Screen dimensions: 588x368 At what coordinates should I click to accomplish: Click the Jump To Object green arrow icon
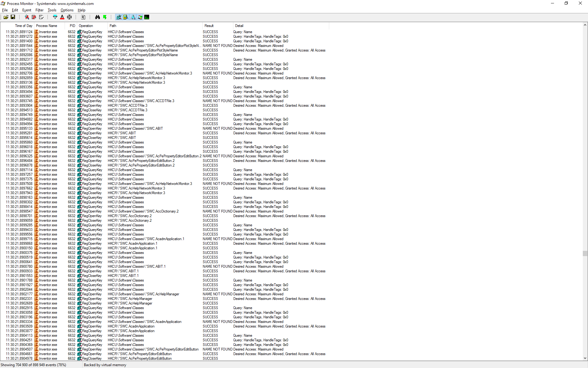[105, 17]
